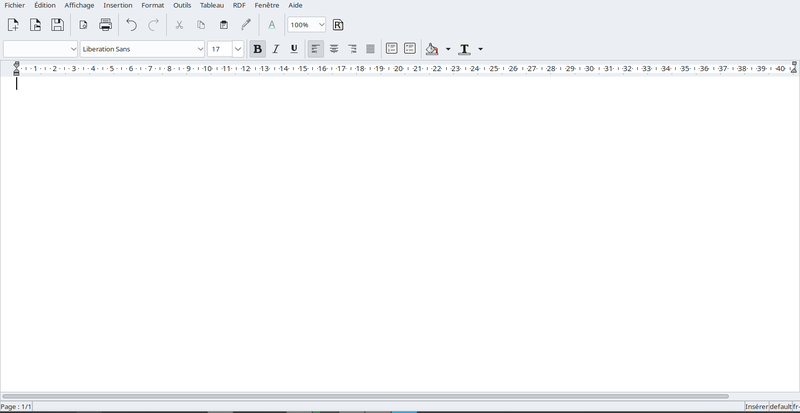Screen dimensions: 800x413
Task: Toggle underline formatting
Action: click(x=294, y=49)
